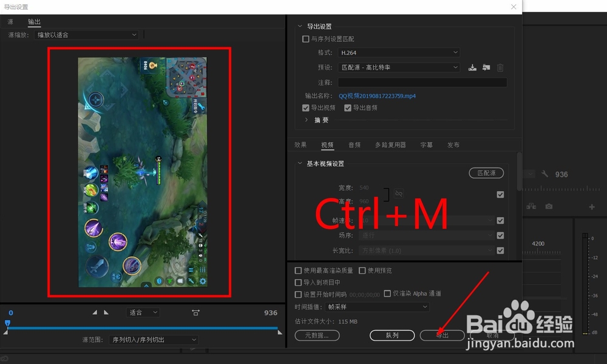The width and height of the screenshot is (607, 364).
Task: Switch to the Output tab
Action: pyautogui.click(x=34, y=22)
